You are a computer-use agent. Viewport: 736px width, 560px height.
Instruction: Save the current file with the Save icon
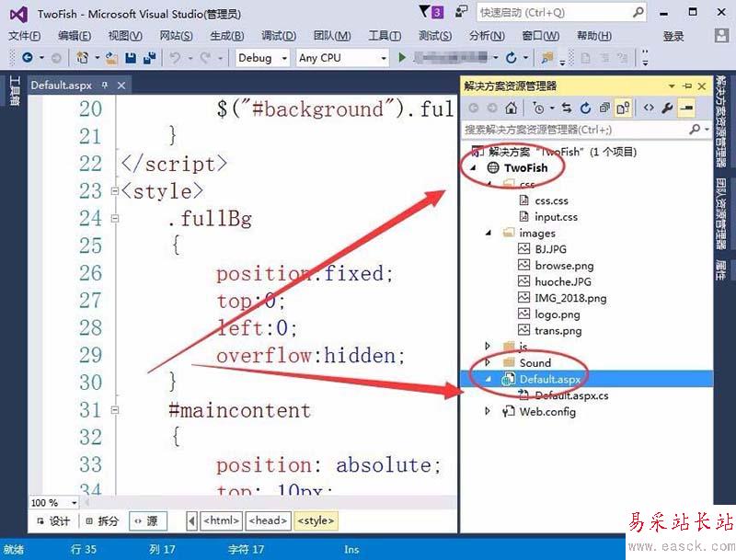pyautogui.click(x=131, y=58)
